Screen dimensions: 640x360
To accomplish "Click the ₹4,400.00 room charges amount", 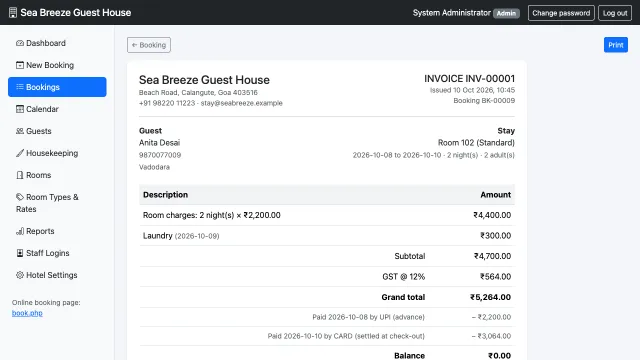I will point(492,215).
